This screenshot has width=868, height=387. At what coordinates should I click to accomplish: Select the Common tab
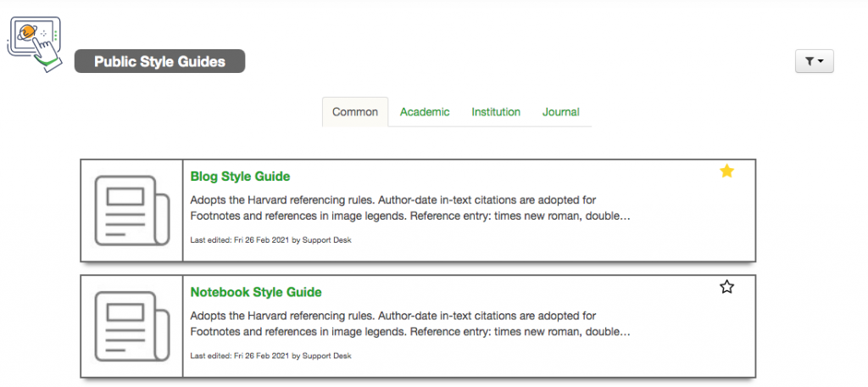[x=355, y=112]
